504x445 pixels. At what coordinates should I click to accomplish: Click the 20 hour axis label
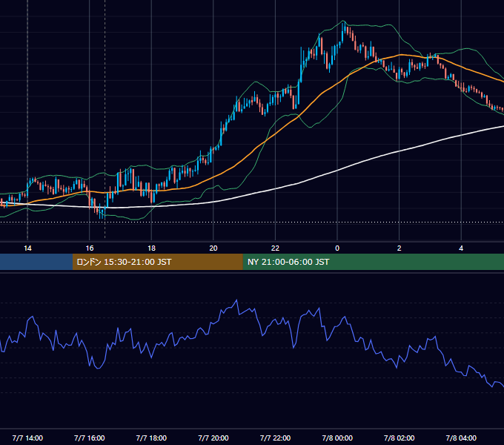[213, 248]
